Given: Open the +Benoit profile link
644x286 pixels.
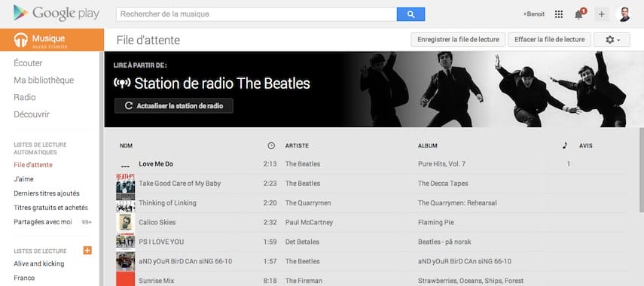Looking at the screenshot, I should click(533, 14).
